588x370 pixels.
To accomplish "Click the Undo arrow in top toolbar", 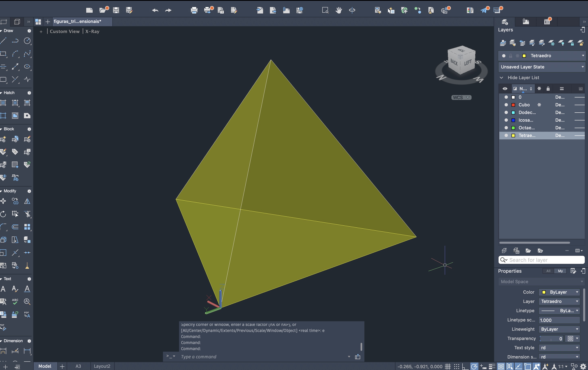I will click(155, 10).
